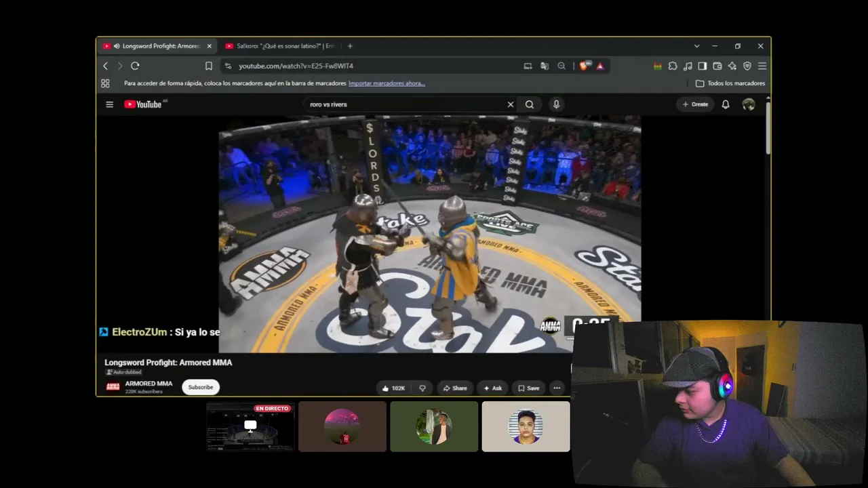Click the Share button

455,388
